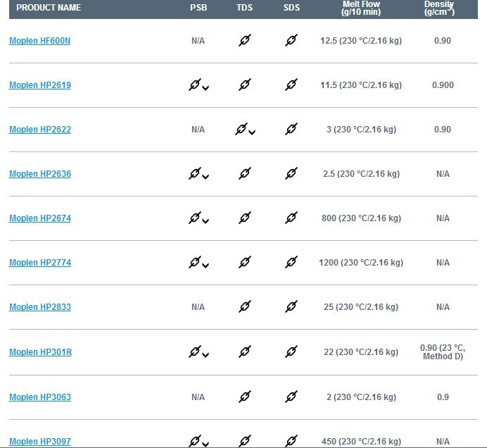Open the TDS link icon for Moplen HP2636
Image resolution: width=487 pixels, height=448 pixels.
click(245, 174)
